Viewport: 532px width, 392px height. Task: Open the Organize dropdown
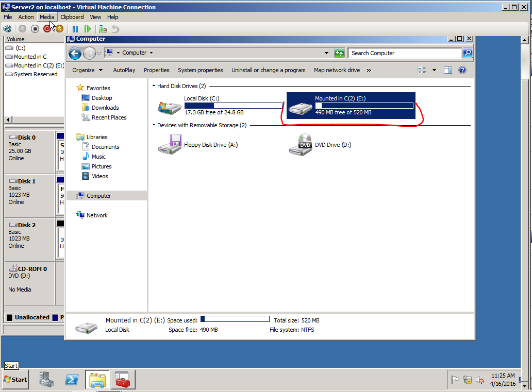(87, 70)
